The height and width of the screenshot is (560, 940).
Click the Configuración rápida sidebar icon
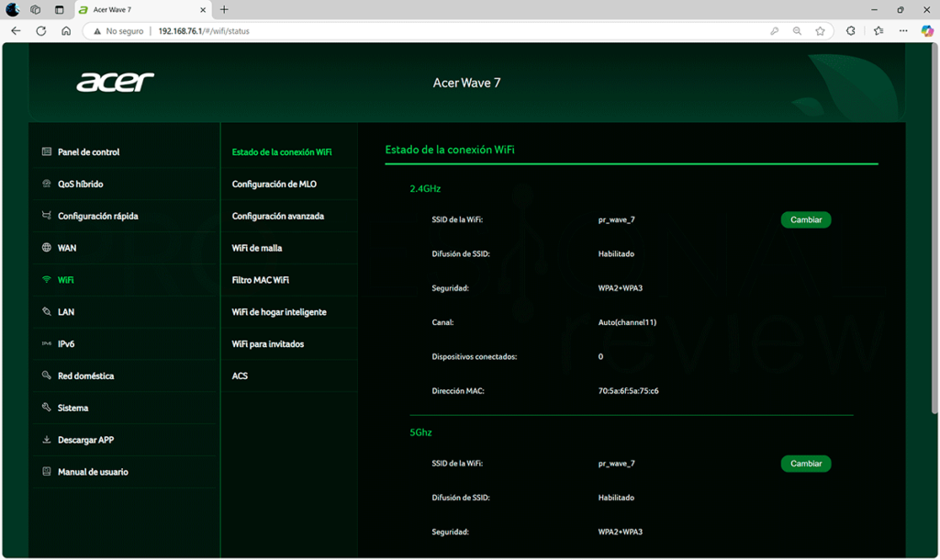tap(46, 215)
